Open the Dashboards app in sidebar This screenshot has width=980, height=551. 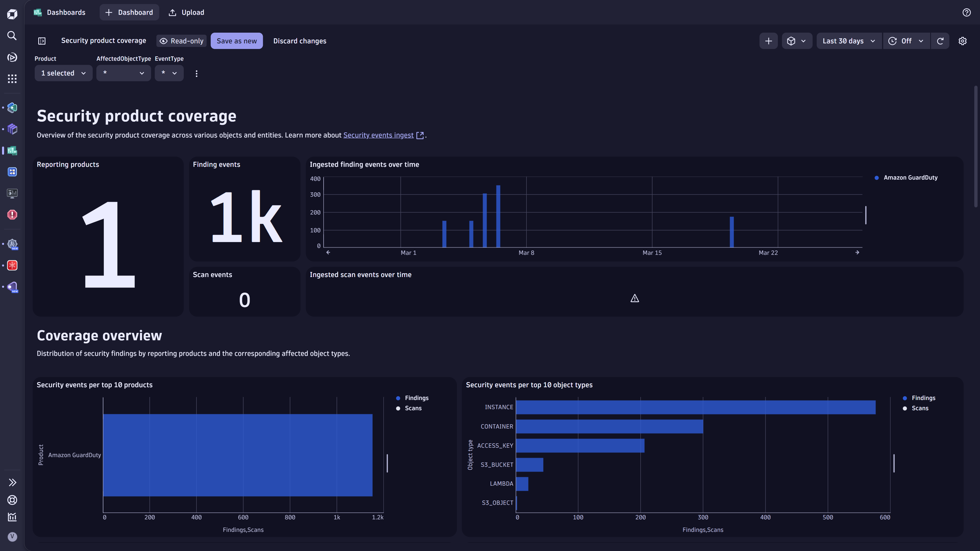coord(12,151)
